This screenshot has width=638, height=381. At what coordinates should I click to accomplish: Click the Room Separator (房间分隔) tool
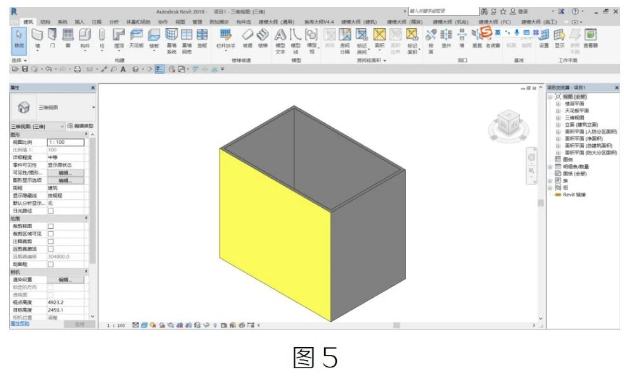pyautogui.click(x=345, y=40)
